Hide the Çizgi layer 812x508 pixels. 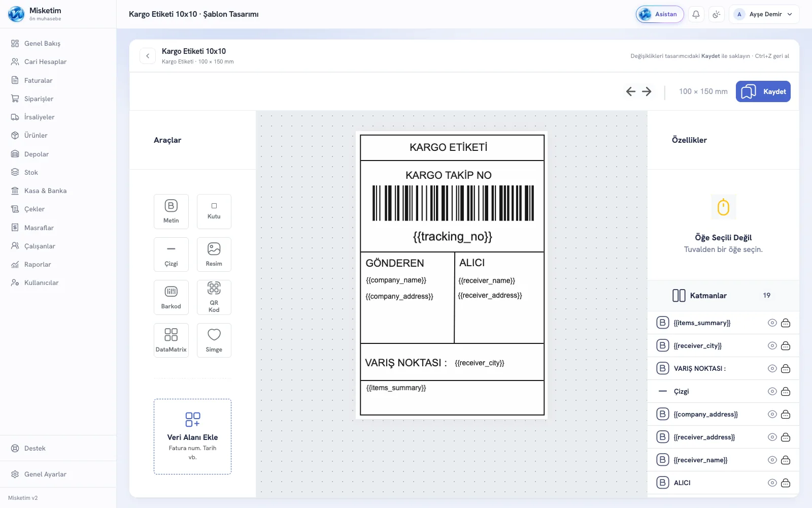point(772,391)
